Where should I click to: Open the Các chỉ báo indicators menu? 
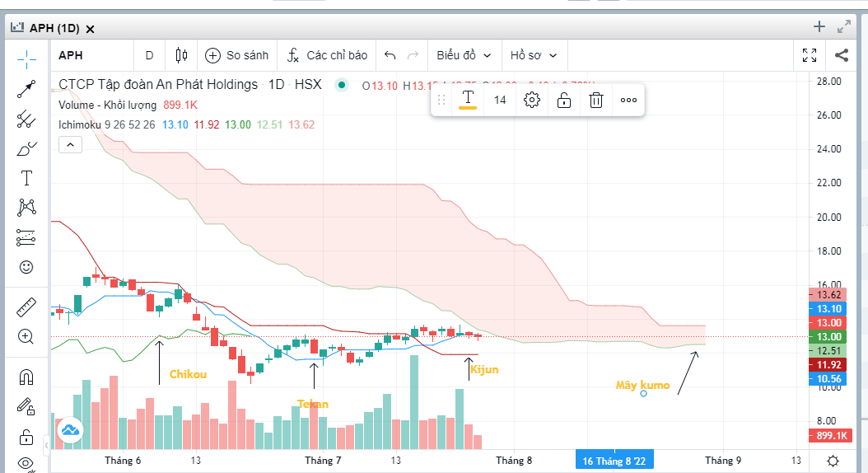(x=327, y=55)
